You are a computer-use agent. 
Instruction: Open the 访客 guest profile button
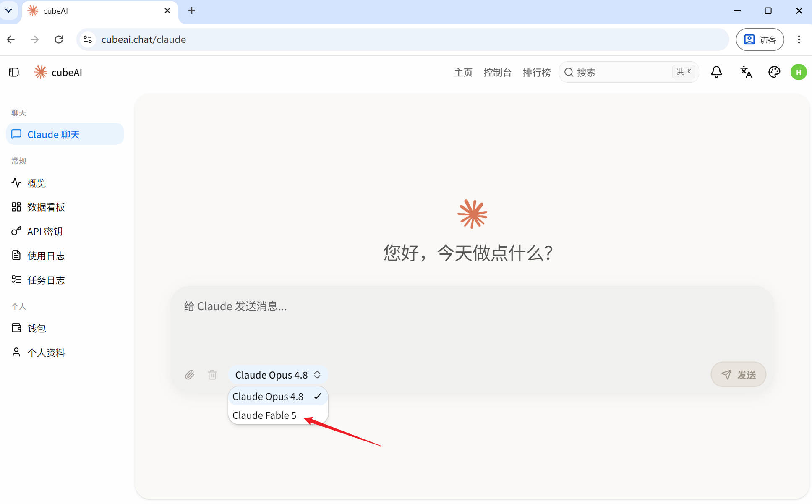click(760, 39)
